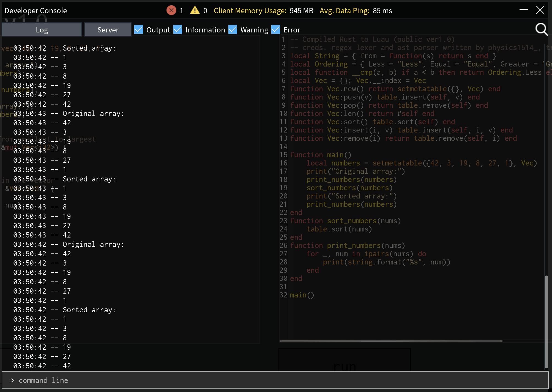Click the horizontal scrollbar under code editor
The width and height of the screenshot is (552, 392).
click(x=391, y=341)
